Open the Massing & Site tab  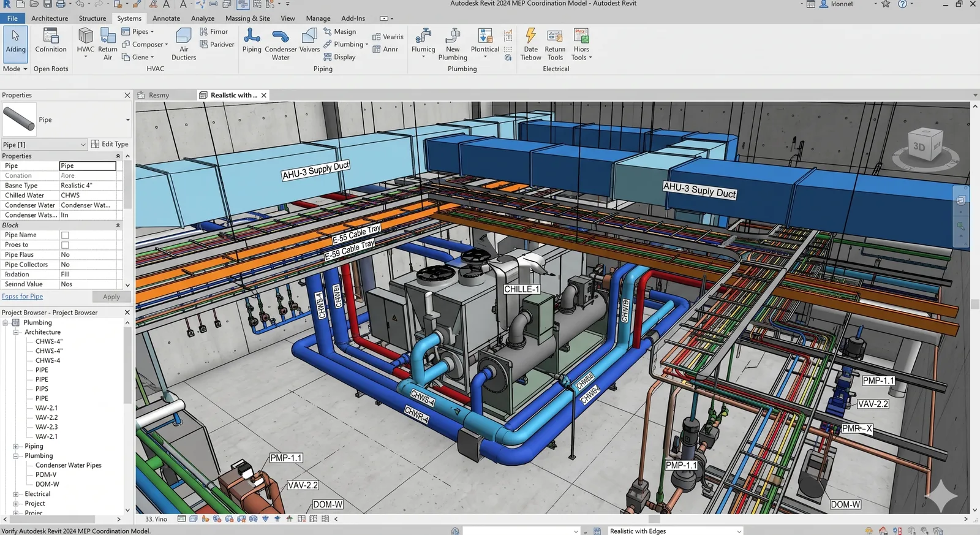click(x=247, y=18)
